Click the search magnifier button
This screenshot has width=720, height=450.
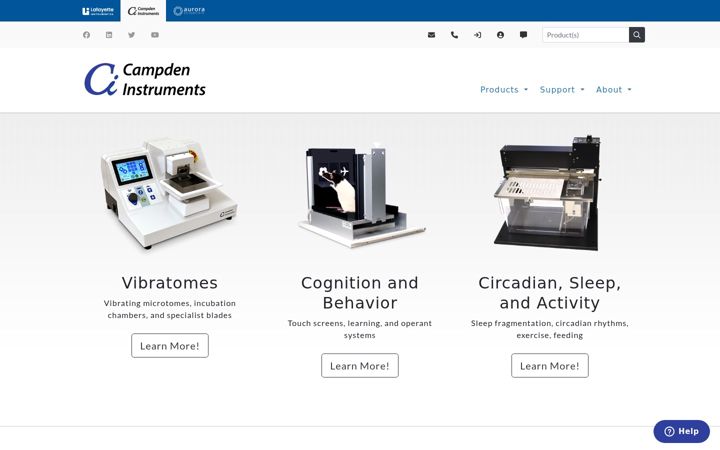(637, 35)
